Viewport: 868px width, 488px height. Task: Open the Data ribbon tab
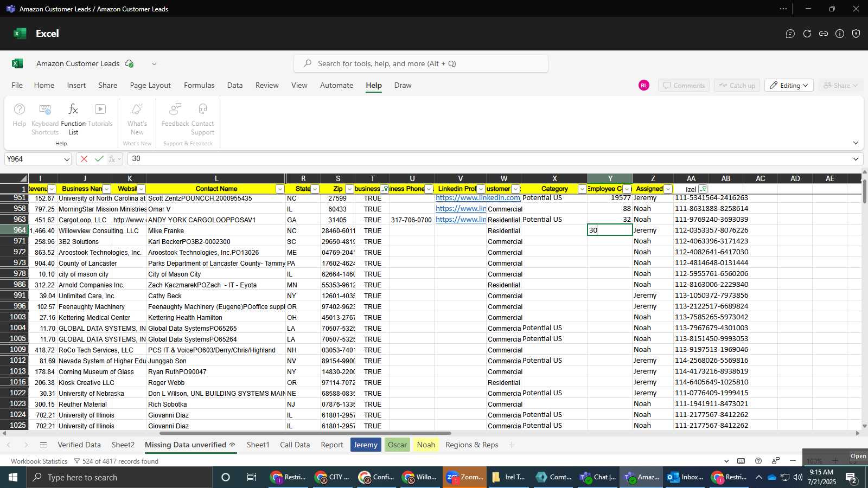[x=235, y=85]
